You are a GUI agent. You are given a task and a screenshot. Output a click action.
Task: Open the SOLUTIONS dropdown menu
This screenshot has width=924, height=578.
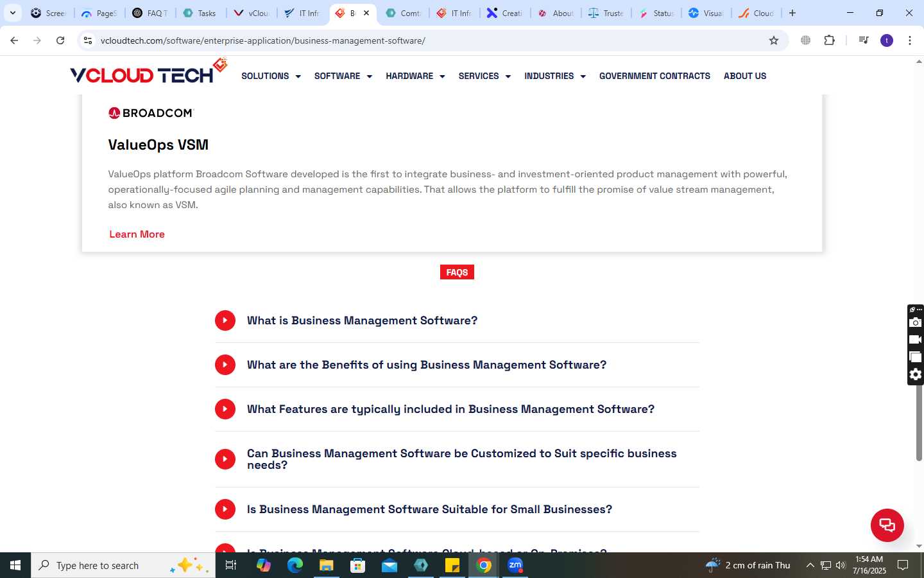click(x=271, y=76)
